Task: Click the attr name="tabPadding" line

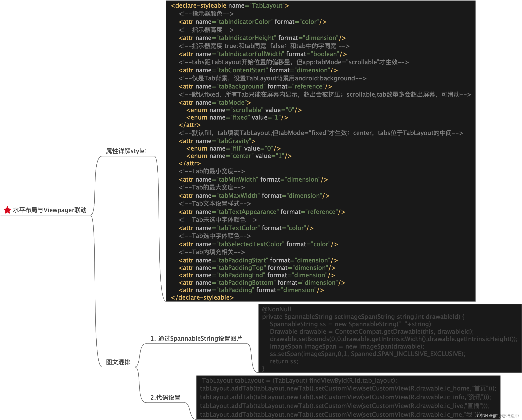Action: (x=251, y=291)
